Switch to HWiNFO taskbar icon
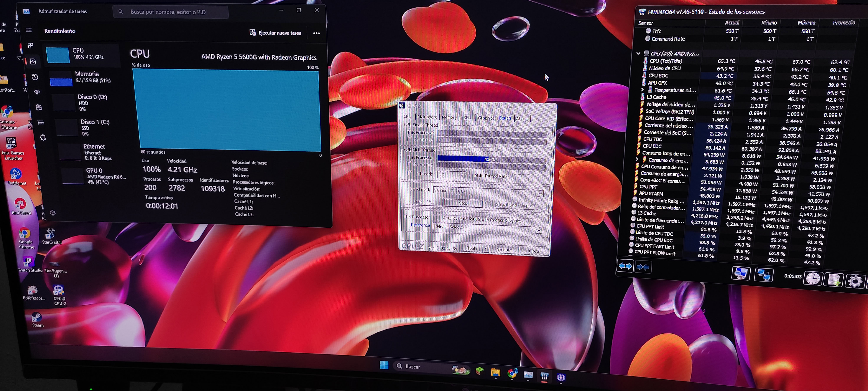Viewport: 868px width, 391px height. pyautogui.click(x=544, y=376)
